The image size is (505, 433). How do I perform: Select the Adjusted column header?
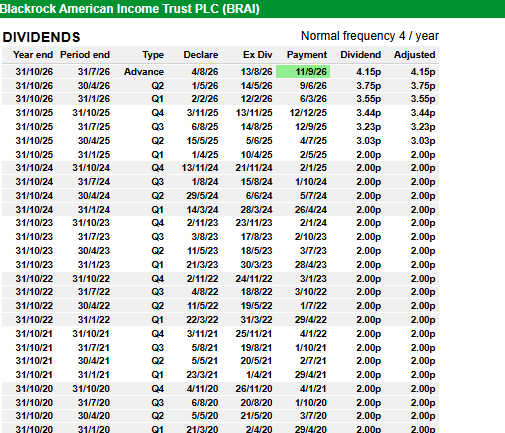(415, 55)
